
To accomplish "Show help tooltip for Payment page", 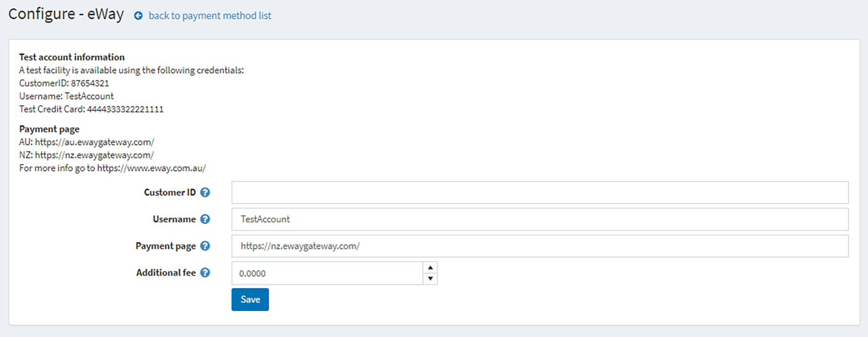I will pyautogui.click(x=205, y=246).
